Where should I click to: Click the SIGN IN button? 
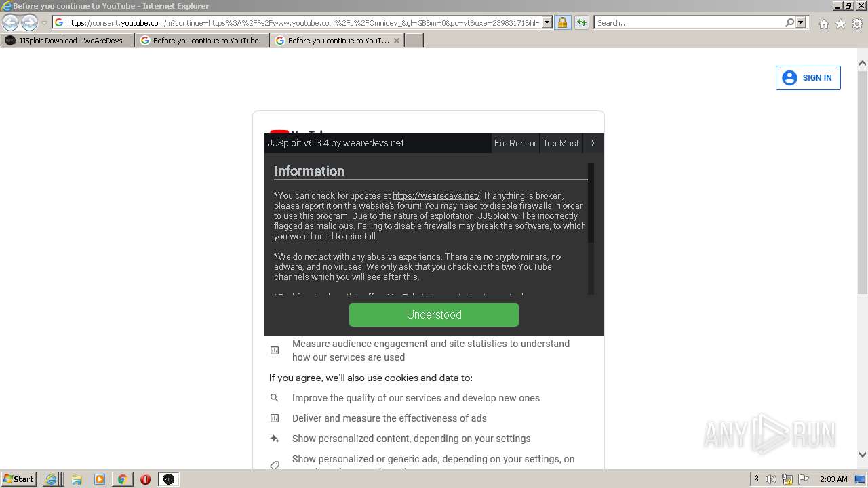pos(808,78)
